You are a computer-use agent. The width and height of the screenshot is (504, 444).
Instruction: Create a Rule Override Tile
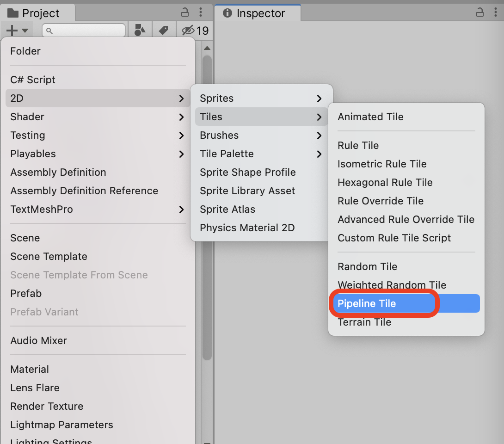click(406, 201)
